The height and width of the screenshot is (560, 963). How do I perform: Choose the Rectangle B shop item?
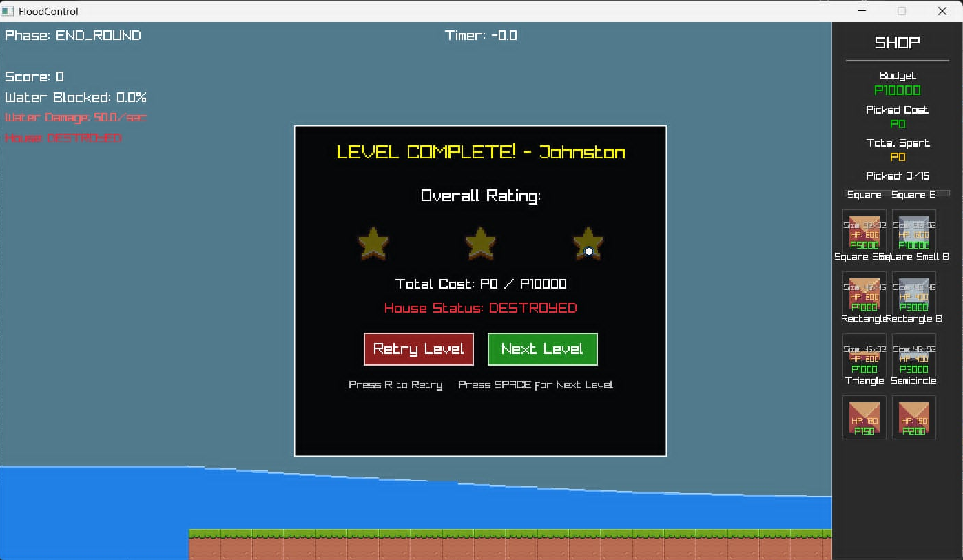coord(914,355)
